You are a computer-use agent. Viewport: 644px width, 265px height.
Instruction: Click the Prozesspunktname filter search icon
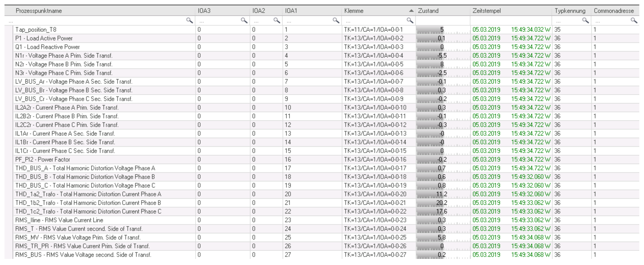pos(189,21)
